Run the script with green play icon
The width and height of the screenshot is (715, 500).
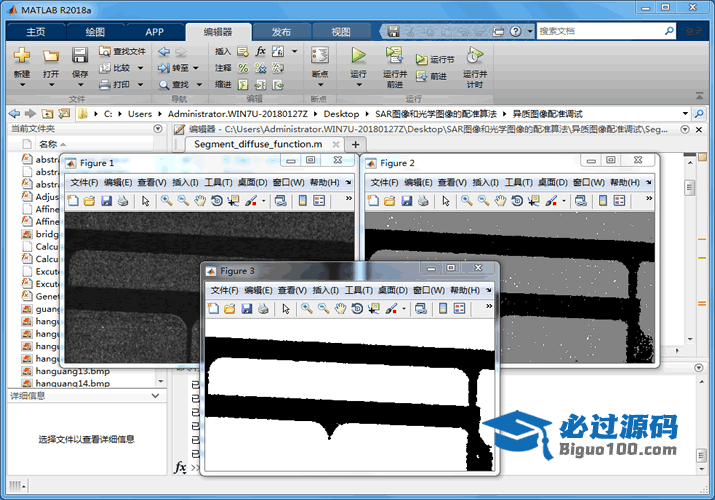pos(358,56)
